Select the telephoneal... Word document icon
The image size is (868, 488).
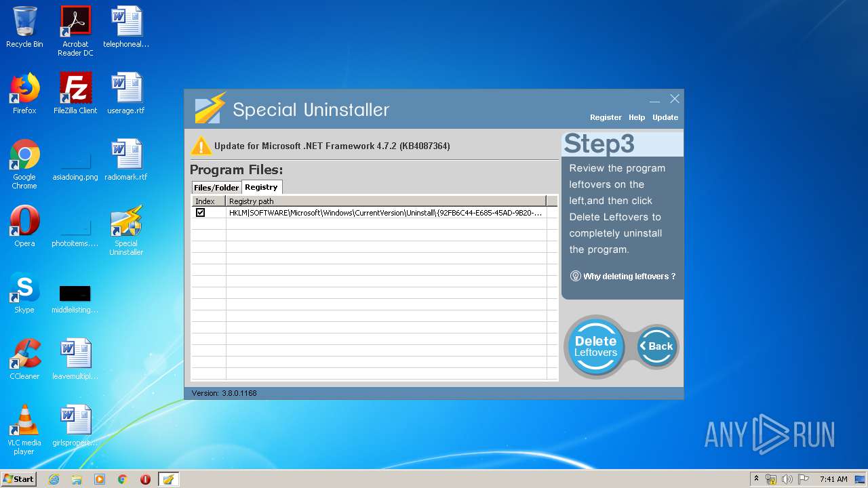[x=126, y=27]
